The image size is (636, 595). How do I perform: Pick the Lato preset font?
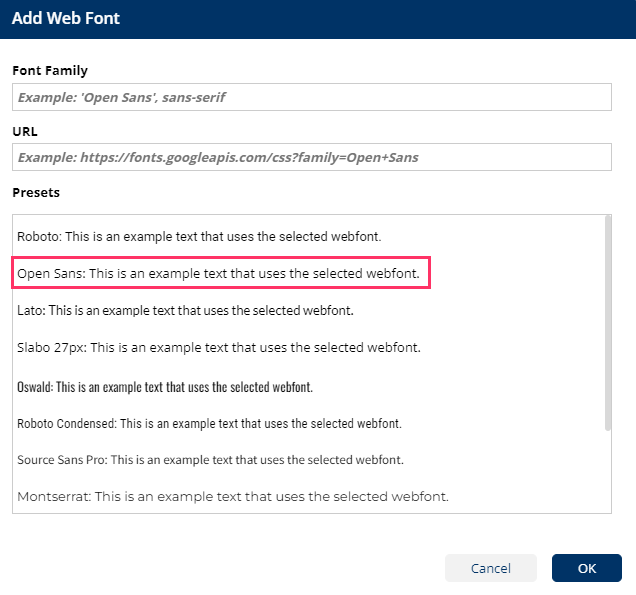click(185, 311)
